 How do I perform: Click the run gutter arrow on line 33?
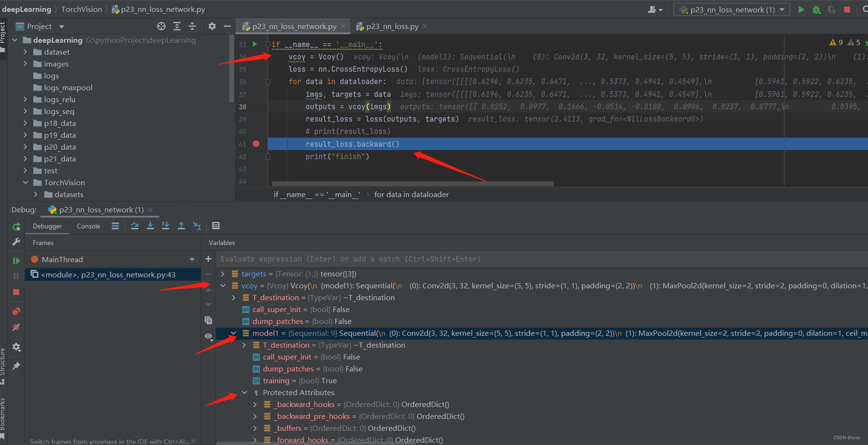coord(255,44)
